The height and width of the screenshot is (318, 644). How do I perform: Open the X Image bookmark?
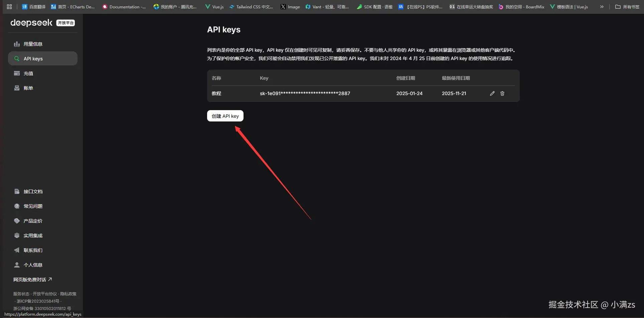tap(290, 7)
